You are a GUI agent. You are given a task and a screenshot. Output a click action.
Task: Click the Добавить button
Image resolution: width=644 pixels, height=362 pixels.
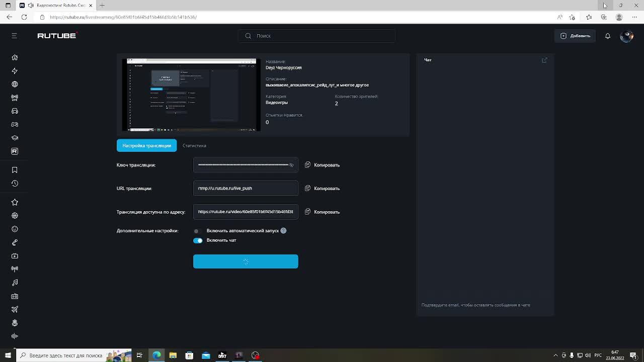coord(575,36)
